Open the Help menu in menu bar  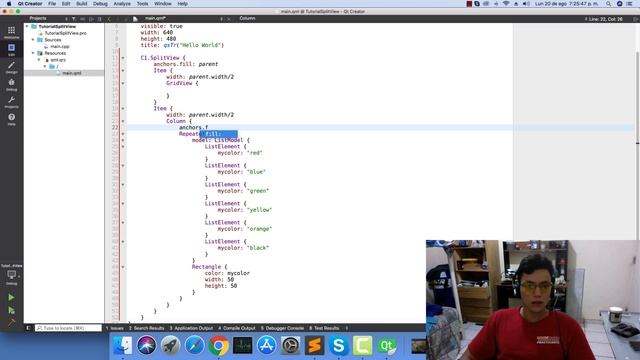[x=182, y=4]
